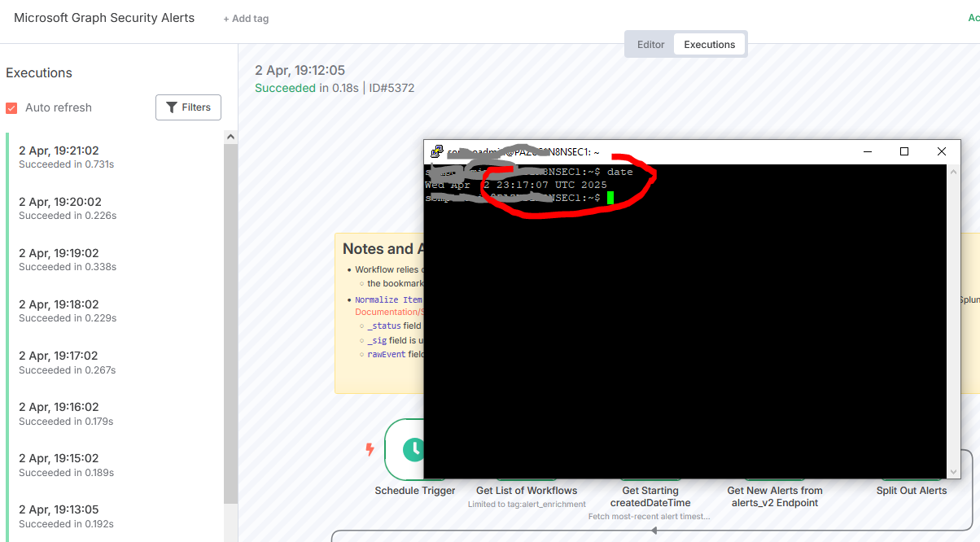Click Get New Alerts from alerts_v2 Endpoint label
Screen dimensions: 980x542
tap(775, 496)
